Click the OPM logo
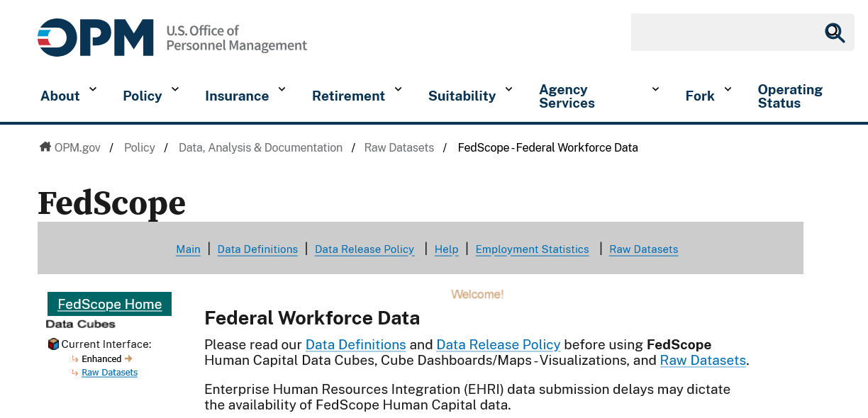Screen dimensions: 868x418 95,38
